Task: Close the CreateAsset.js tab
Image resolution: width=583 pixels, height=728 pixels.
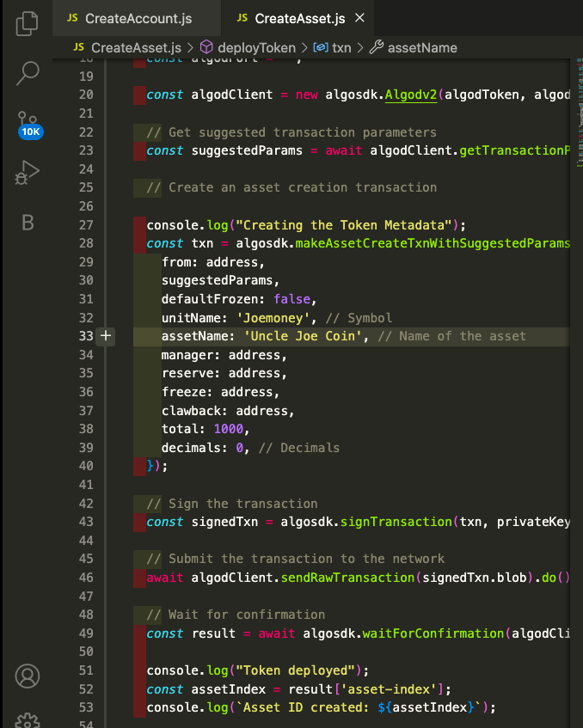Action: pos(359,18)
